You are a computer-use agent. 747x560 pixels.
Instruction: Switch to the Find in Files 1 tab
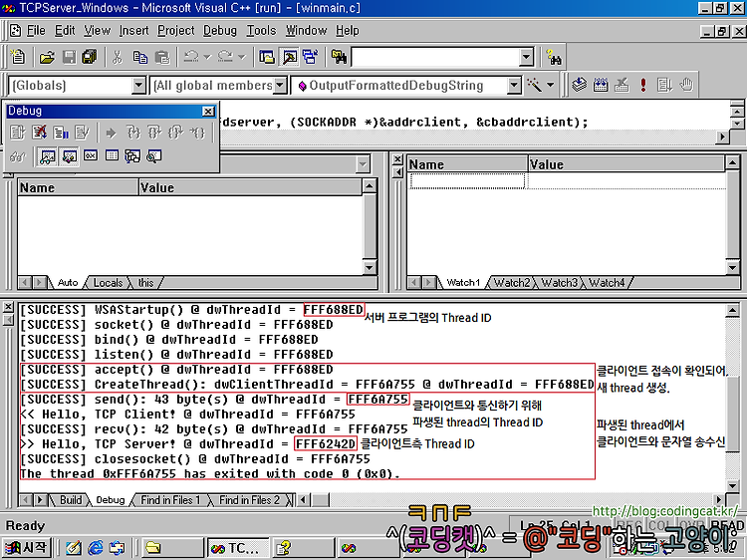pyautogui.click(x=170, y=500)
